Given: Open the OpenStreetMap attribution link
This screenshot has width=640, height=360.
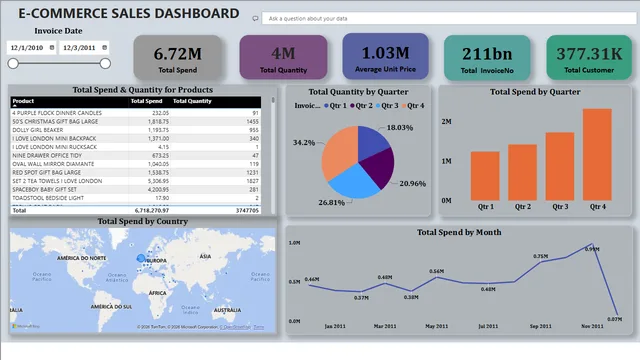Looking at the screenshot, I should coord(235,327).
